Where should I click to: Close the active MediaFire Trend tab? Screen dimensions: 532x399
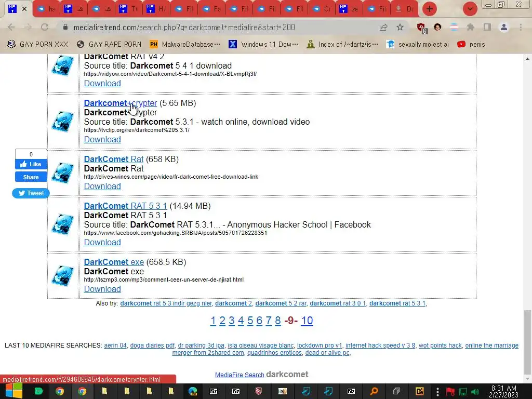(24, 9)
